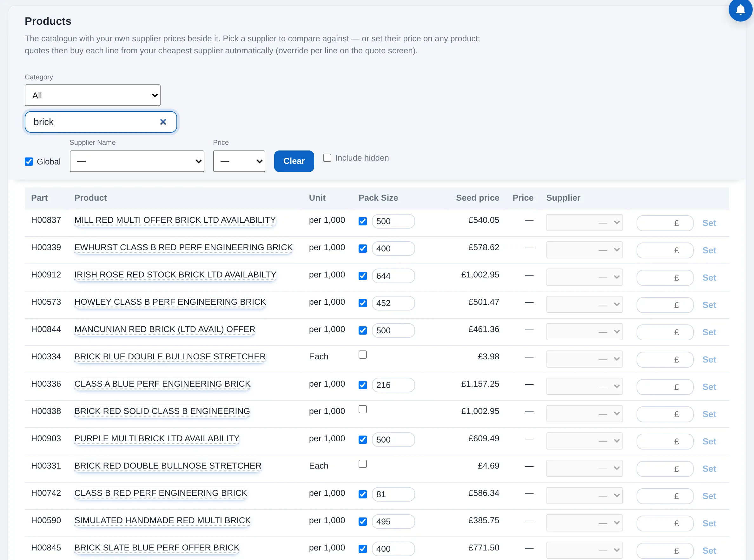754x560 pixels.
Task: Select supplier for HOWLEY CLASS B row
Action: [x=584, y=304]
